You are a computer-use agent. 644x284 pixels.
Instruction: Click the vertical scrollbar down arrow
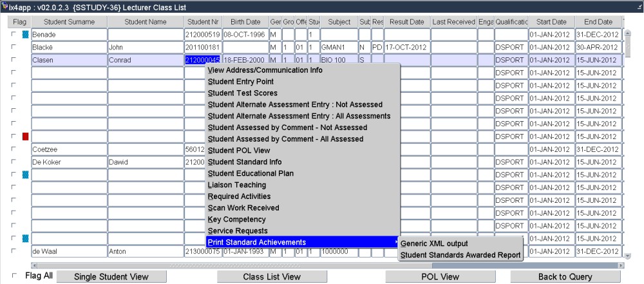point(627,256)
